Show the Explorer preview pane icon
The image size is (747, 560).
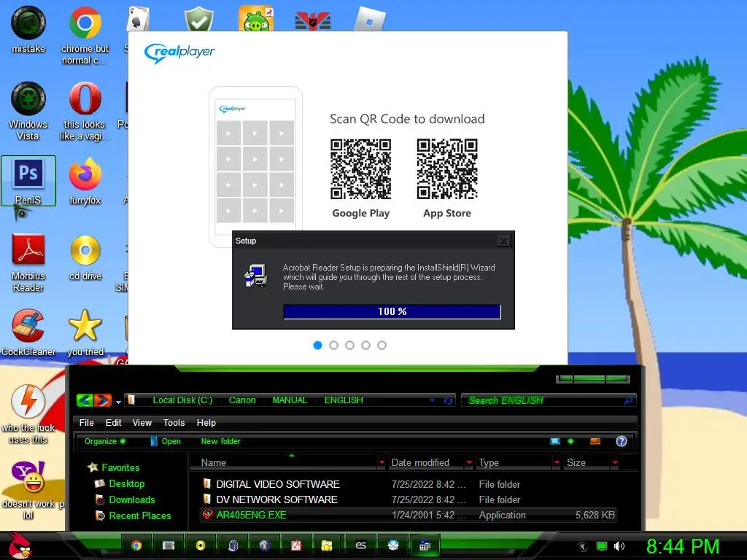click(595, 441)
